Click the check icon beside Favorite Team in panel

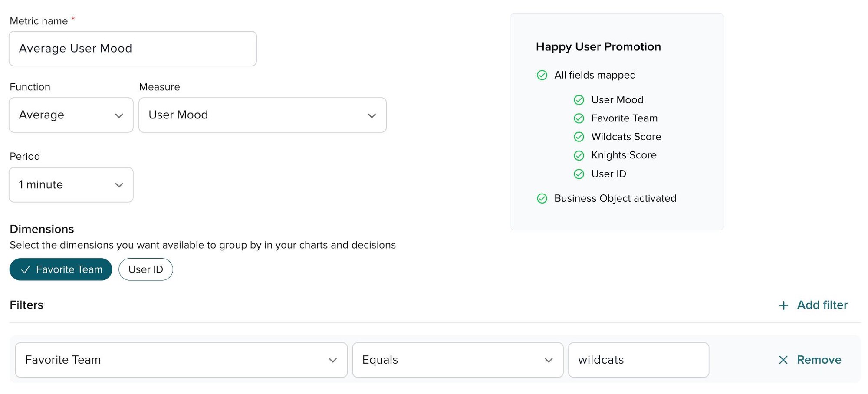[x=579, y=118]
